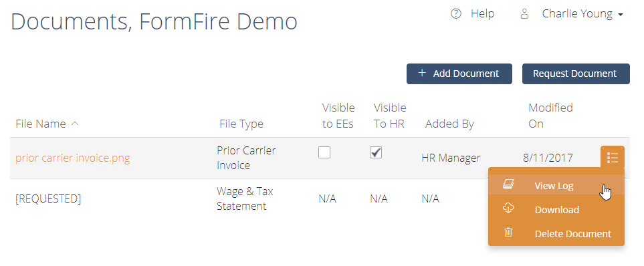The height and width of the screenshot is (266, 644).
Task: Choose Download in the actions menu
Action: point(556,210)
